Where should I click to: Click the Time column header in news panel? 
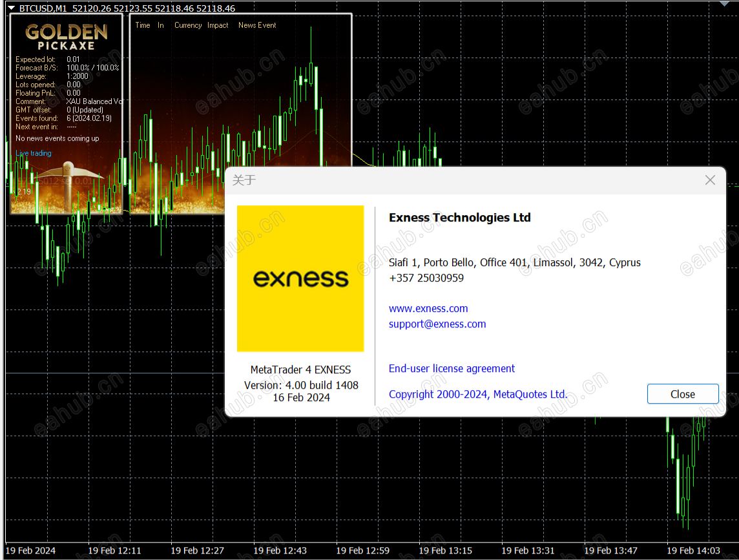tap(142, 25)
